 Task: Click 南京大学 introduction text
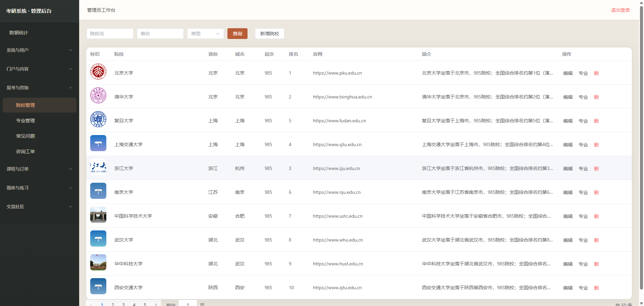tap(487, 192)
